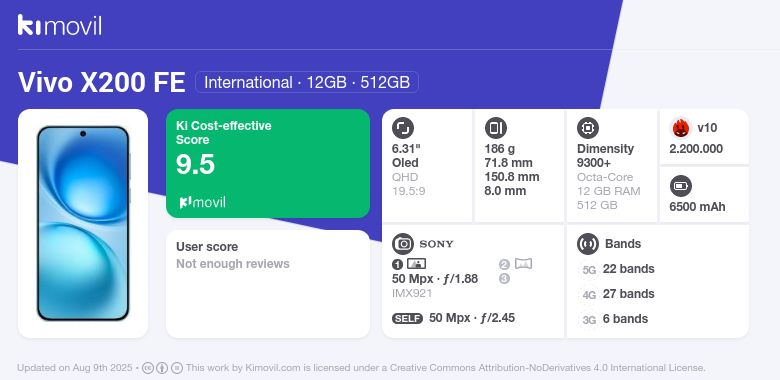Click the International · 12GB · 512GB variant badge
780x380 pixels.
pos(307,82)
